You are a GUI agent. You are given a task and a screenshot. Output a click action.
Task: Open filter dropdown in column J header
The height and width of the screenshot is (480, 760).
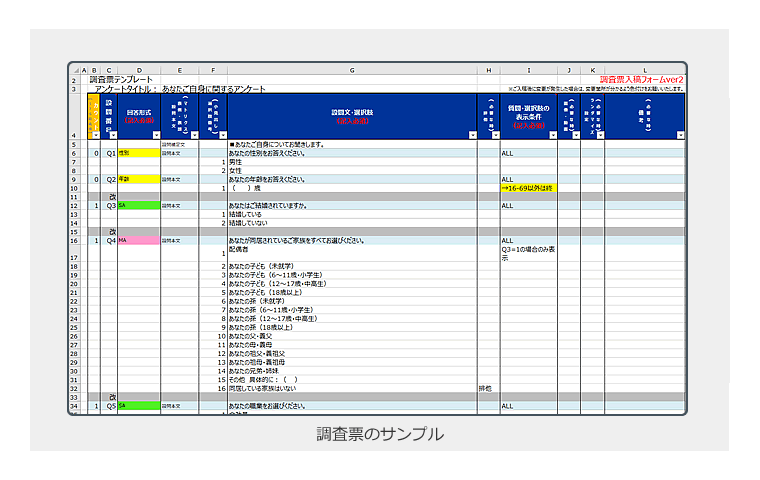click(576, 135)
